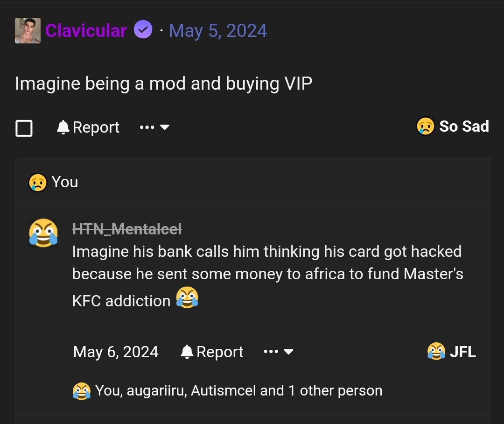504x424 pixels.
Task: Open the Clavicular username profile link
Action: point(86,31)
